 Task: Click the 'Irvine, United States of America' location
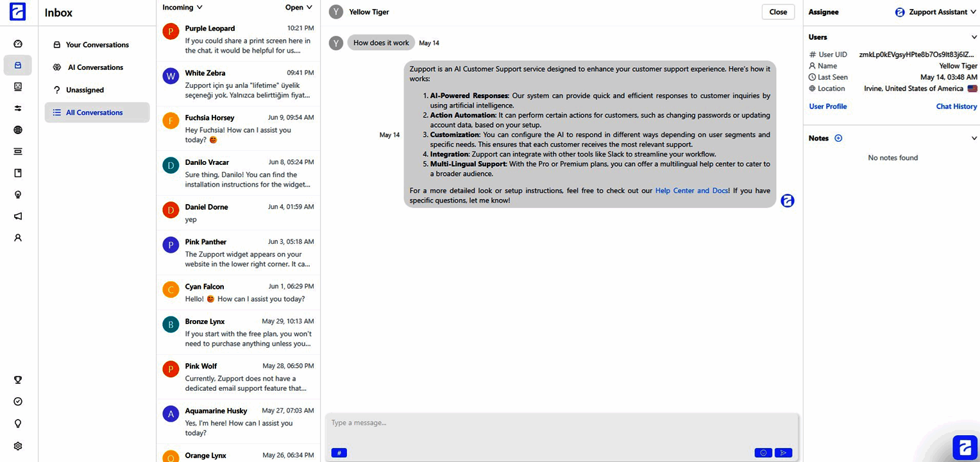tap(914, 89)
